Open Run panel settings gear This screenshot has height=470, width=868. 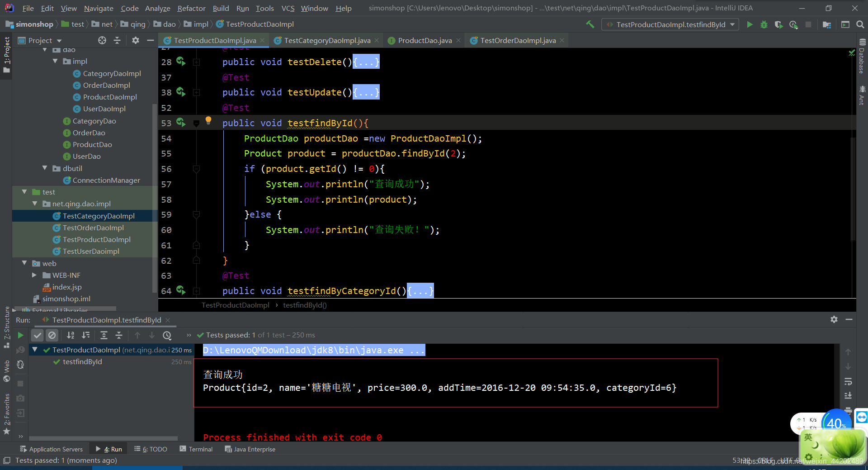(x=834, y=319)
